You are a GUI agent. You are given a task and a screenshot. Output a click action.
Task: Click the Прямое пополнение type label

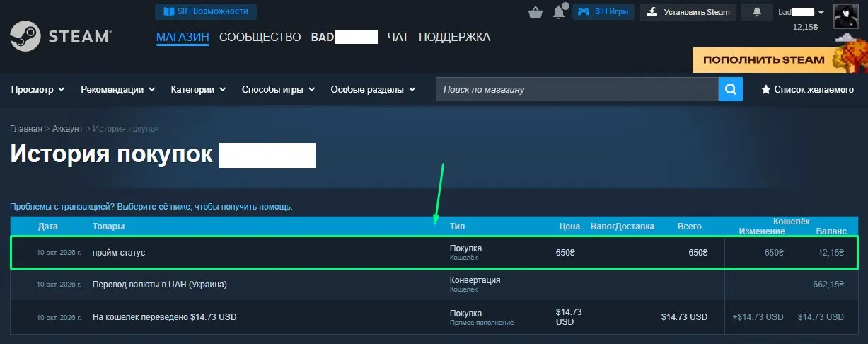[482, 323]
